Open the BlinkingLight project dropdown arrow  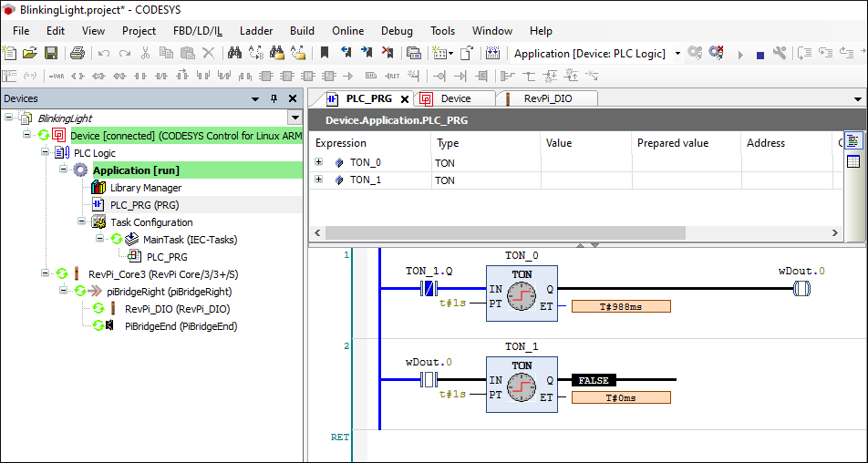coord(295,118)
